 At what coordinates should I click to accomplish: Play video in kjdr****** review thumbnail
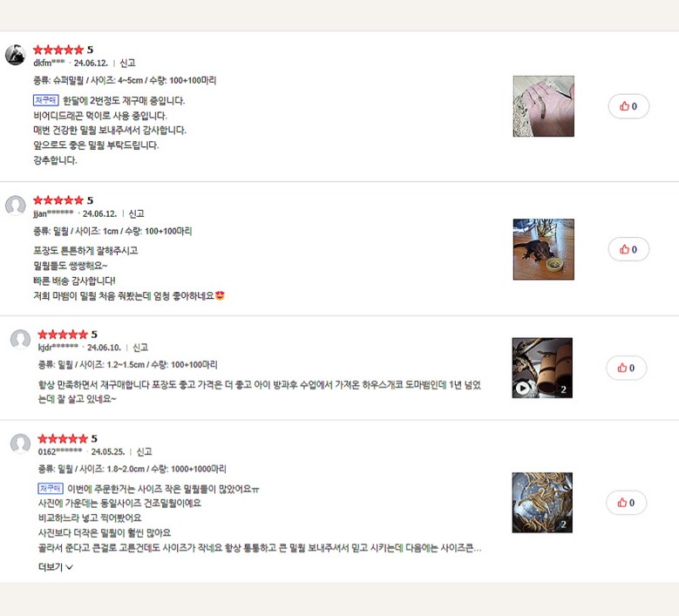coord(522,388)
